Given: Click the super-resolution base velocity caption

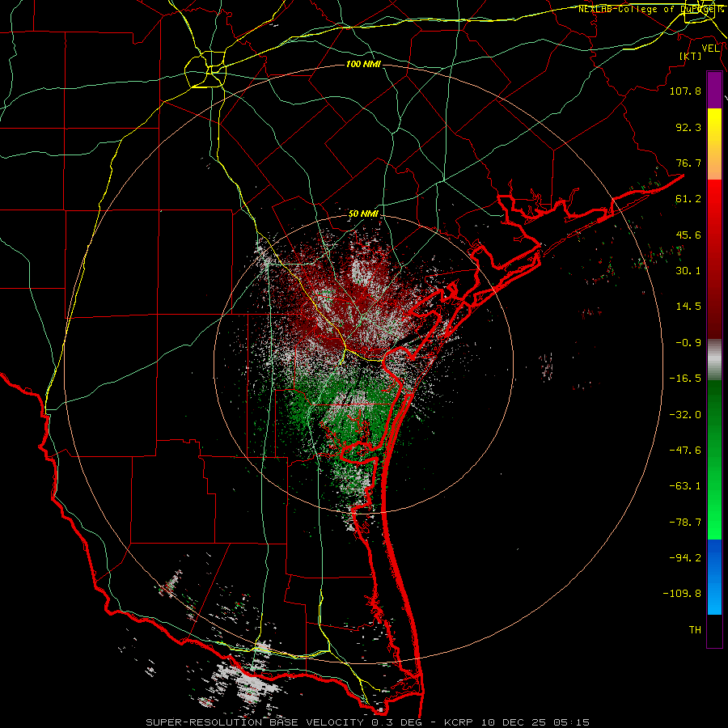Looking at the screenshot, I should pos(368,722).
